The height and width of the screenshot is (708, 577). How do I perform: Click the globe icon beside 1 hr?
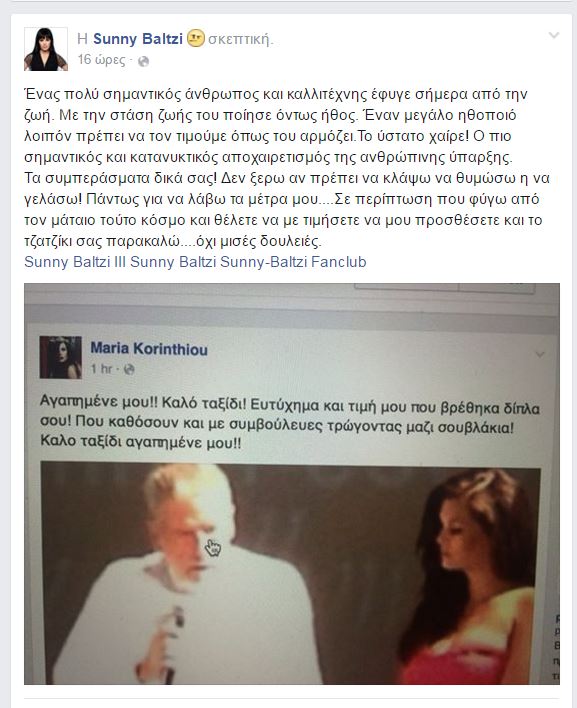[x=129, y=370]
